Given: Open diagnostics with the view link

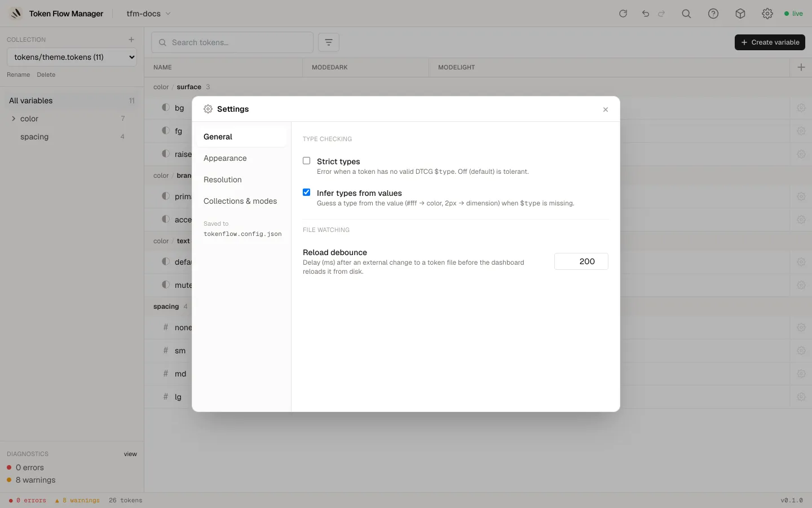Looking at the screenshot, I should (x=130, y=454).
